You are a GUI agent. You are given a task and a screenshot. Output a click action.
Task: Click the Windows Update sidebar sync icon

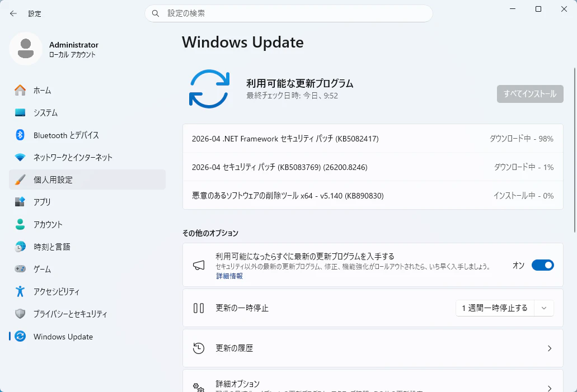pos(20,336)
